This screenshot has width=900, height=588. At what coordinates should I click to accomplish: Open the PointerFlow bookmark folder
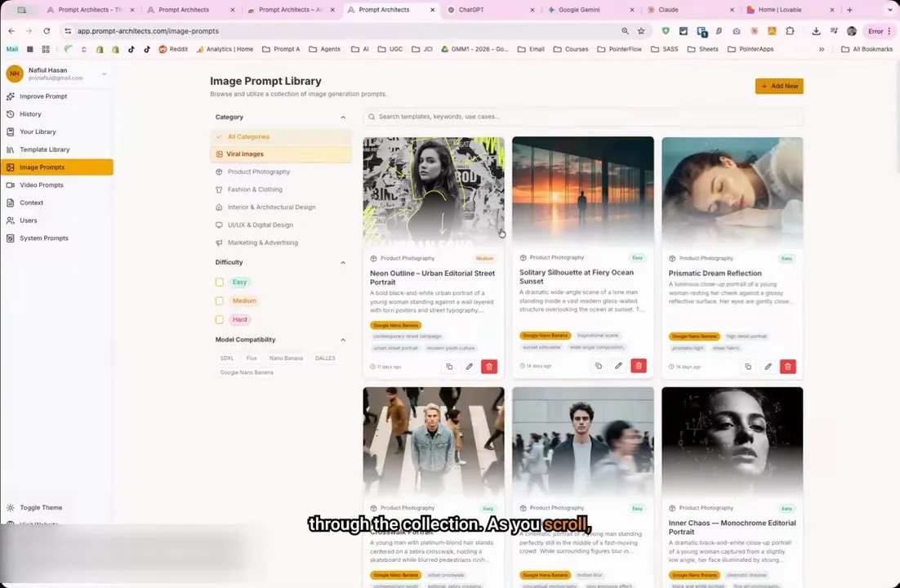(619, 49)
